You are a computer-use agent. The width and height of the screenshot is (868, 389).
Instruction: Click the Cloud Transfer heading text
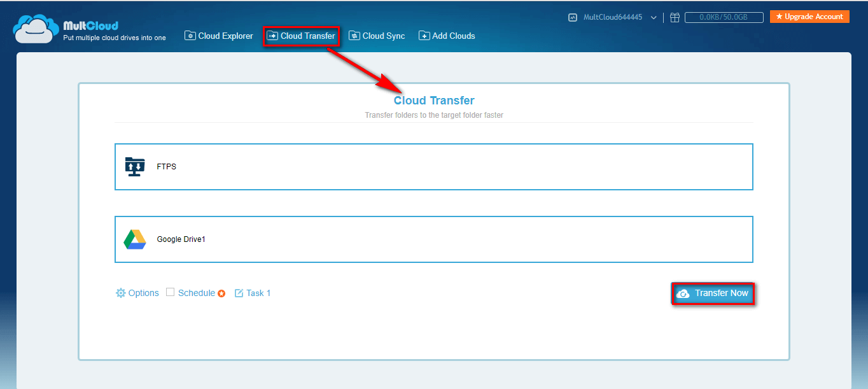434,101
